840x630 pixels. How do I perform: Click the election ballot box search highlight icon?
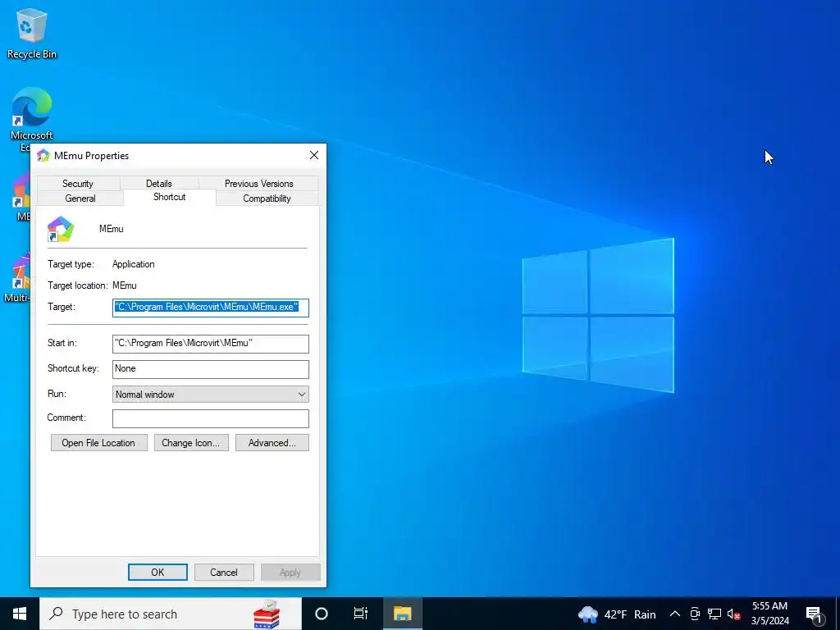tap(267, 614)
